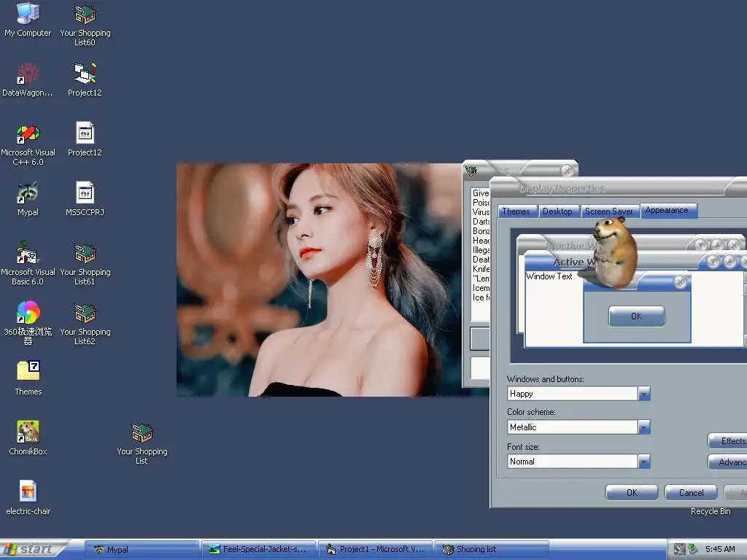Image resolution: width=747 pixels, height=560 pixels.
Task: Switch to Project1 - Microsoft V... taskbar button
Action: [376, 550]
